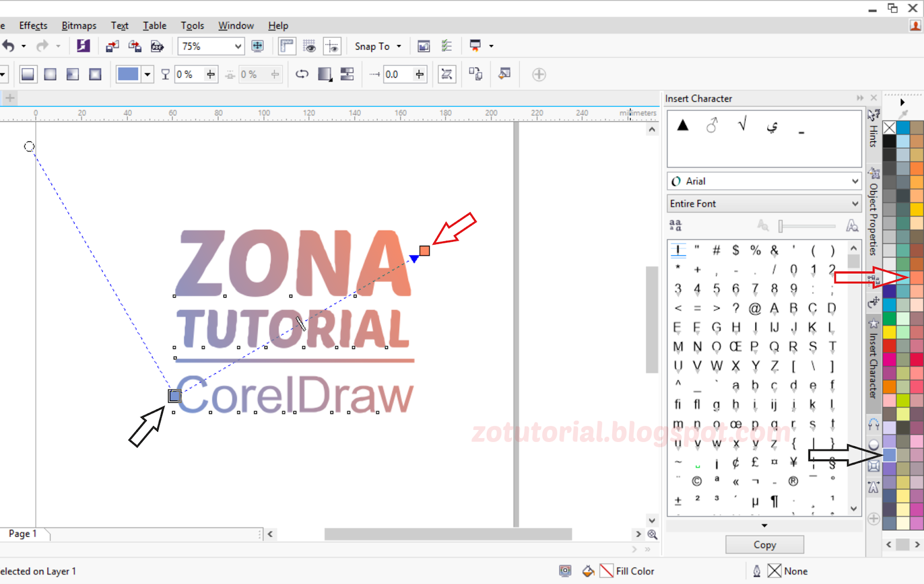
Task: Click the Undo arrow icon
Action: coord(8,46)
